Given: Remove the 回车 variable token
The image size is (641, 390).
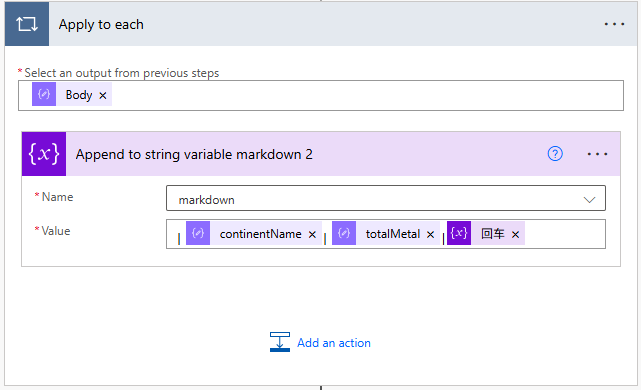Looking at the screenshot, I should point(515,234).
